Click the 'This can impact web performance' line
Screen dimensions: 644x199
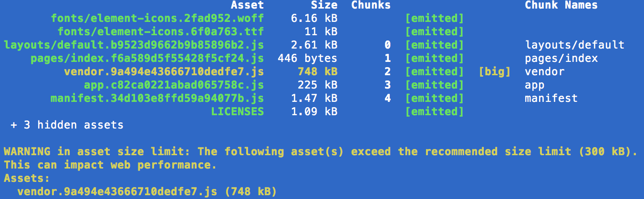tap(111, 165)
